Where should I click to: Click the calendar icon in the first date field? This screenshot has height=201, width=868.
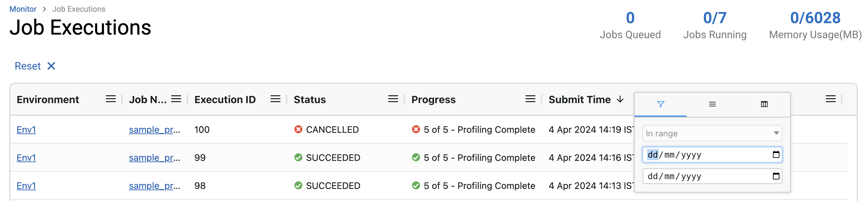[x=776, y=155]
